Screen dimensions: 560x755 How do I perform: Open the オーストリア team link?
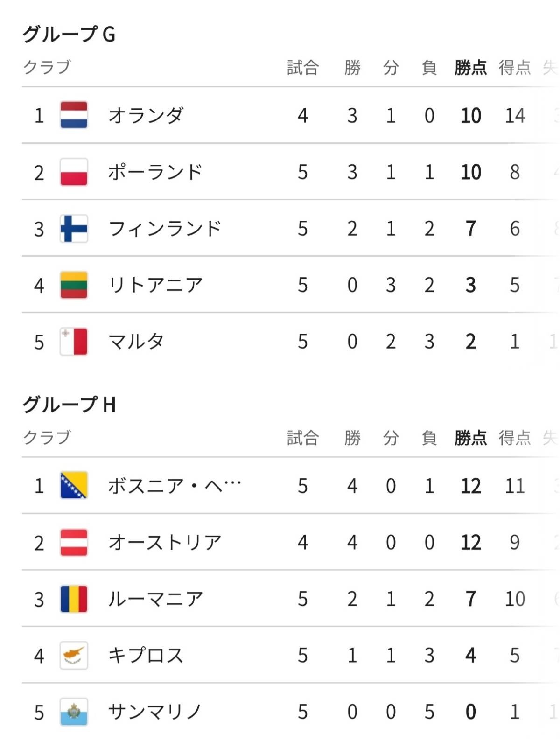coord(164,542)
